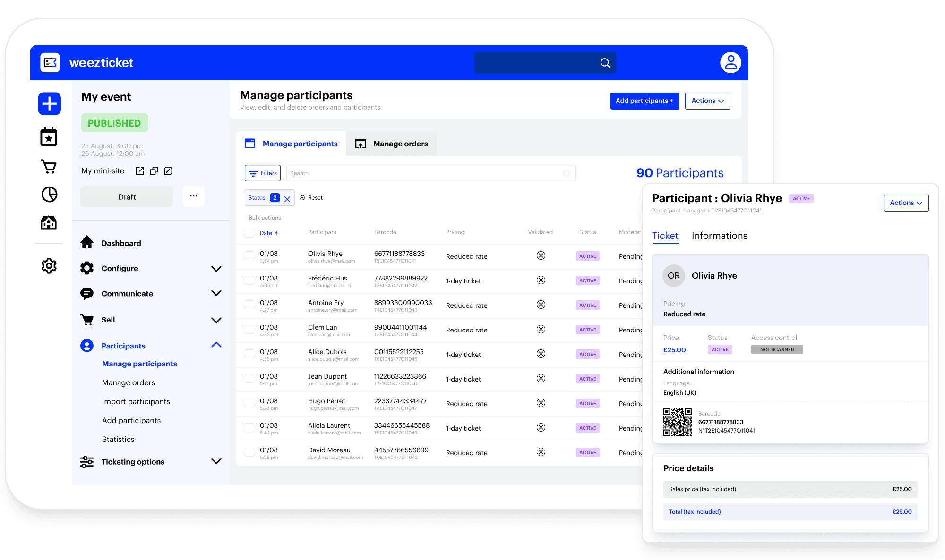Click the participants Search field

coord(425,173)
